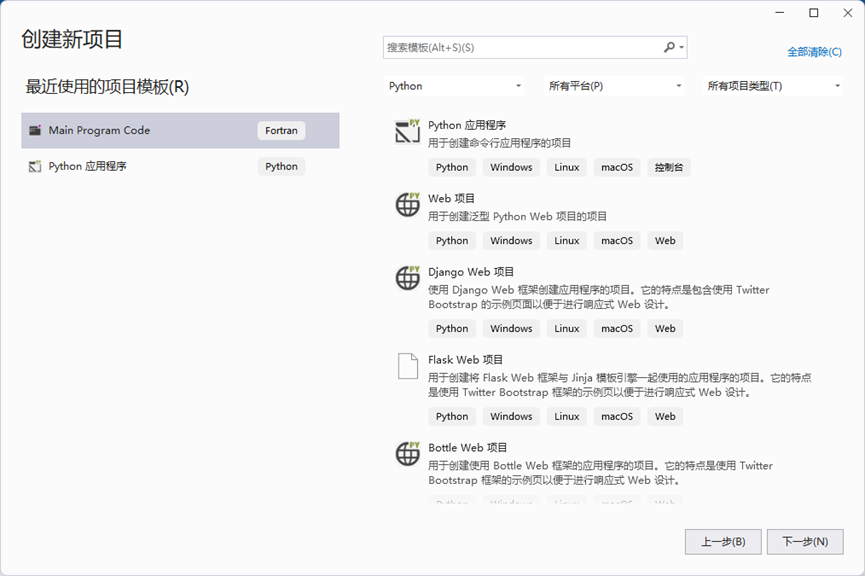Click the Python tag in recent templates list
This screenshot has width=865, height=576.
click(281, 167)
